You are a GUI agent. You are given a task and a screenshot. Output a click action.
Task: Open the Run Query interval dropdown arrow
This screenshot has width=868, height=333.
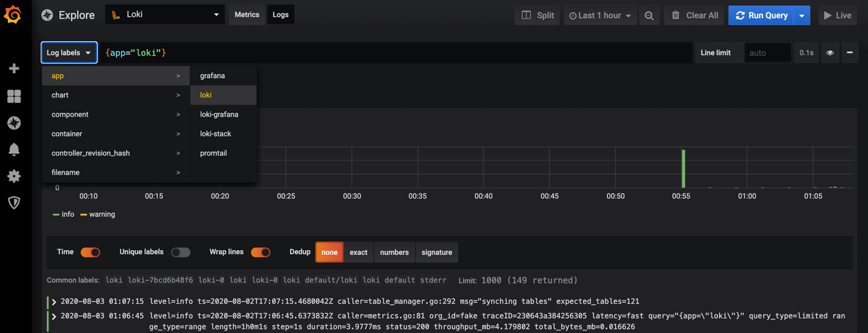point(801,15)
